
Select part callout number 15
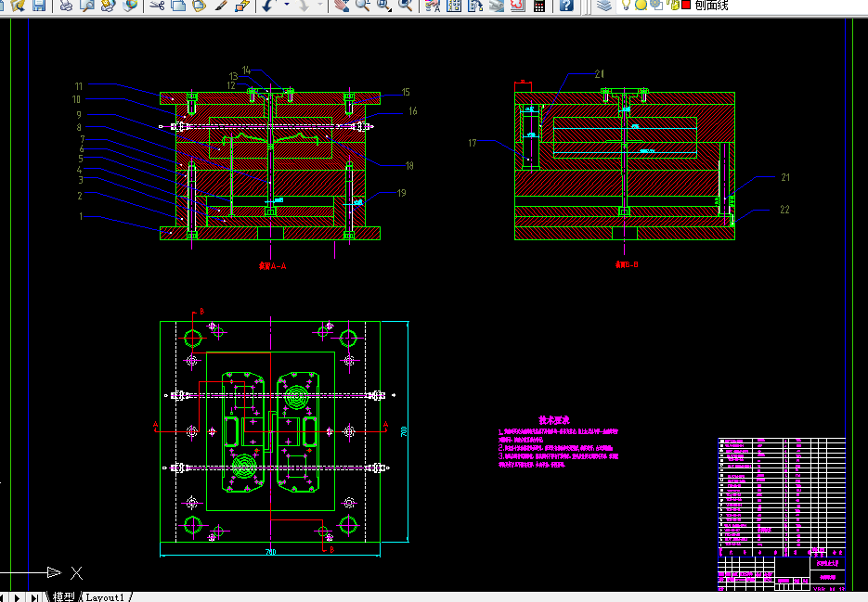(x=406, y=92)
